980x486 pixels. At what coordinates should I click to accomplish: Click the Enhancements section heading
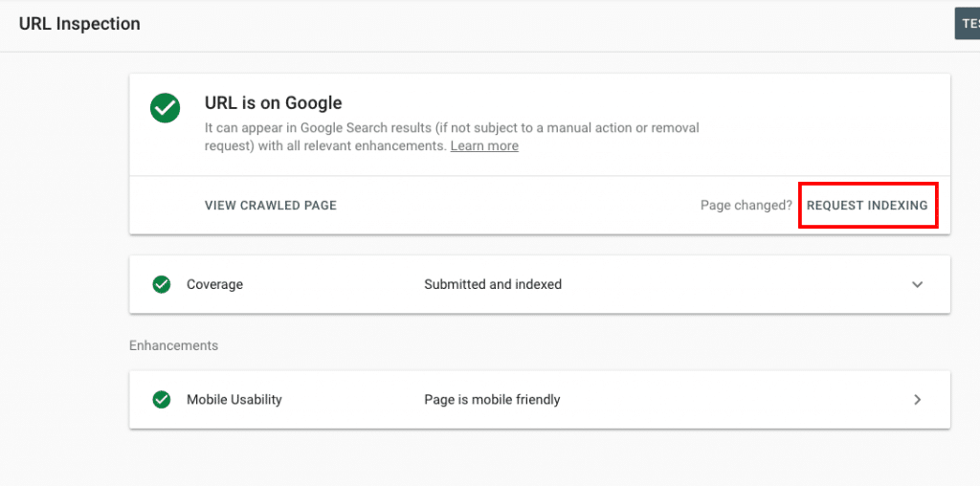coord(173,345)
